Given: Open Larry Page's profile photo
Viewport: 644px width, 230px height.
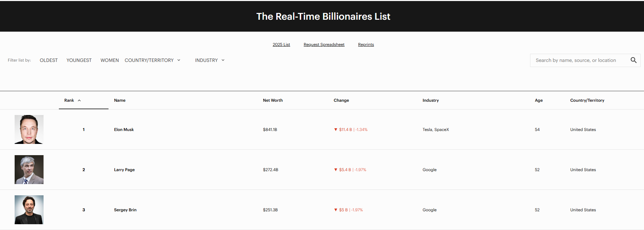Looking at the screenshot, I should (29, 169).
